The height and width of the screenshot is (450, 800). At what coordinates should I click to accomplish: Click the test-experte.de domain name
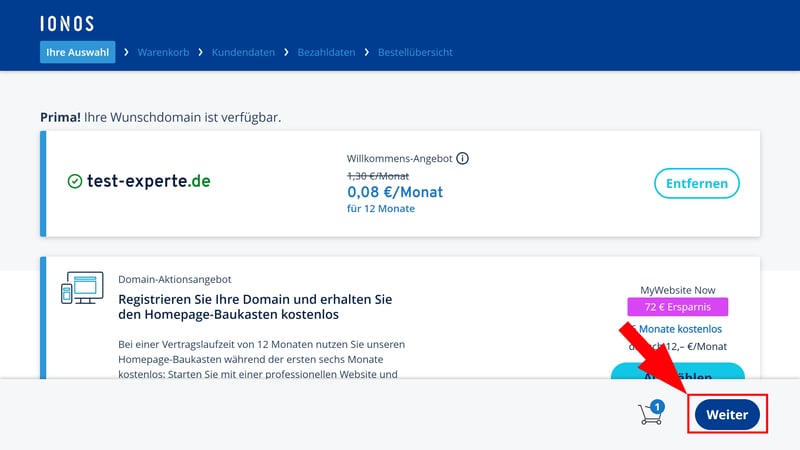148,182
